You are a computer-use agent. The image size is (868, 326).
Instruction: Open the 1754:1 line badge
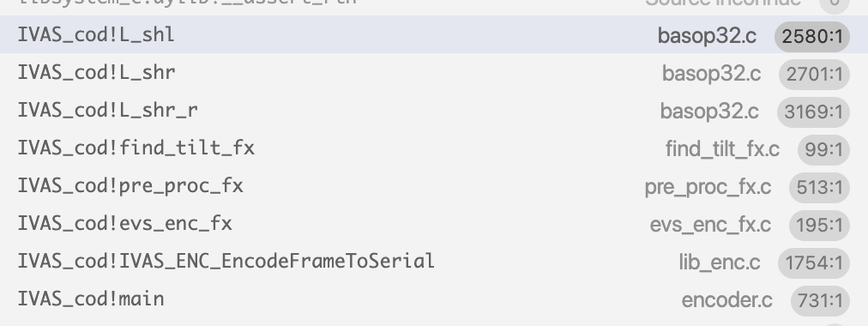[x=813, y=263]
